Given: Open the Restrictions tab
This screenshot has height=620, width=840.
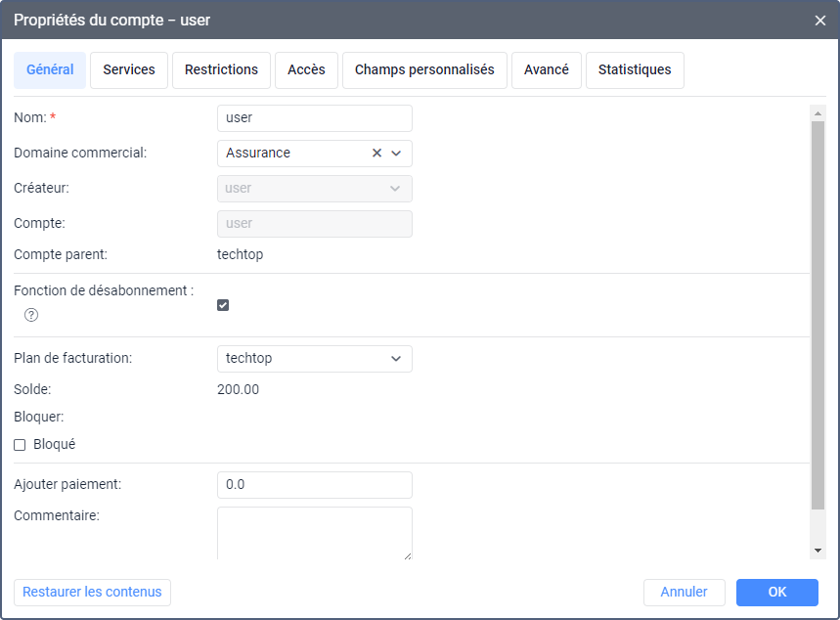Looking at the screenshot, I should 221,70.
